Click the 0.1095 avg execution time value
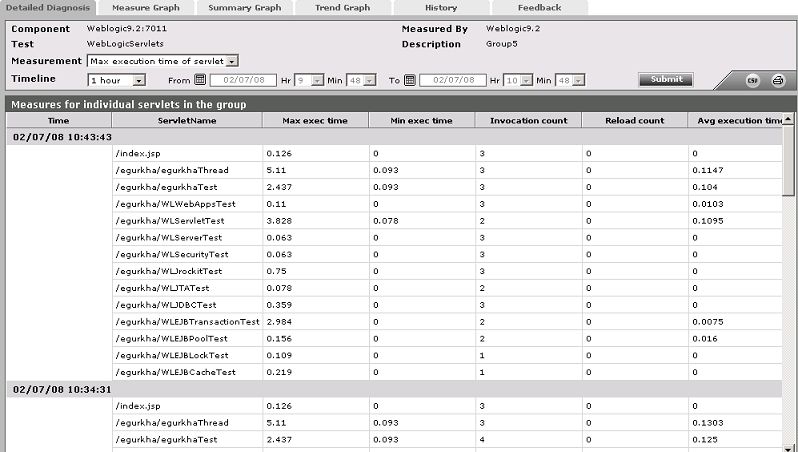Viewport: 798px width, 452px height. [708, 221]
